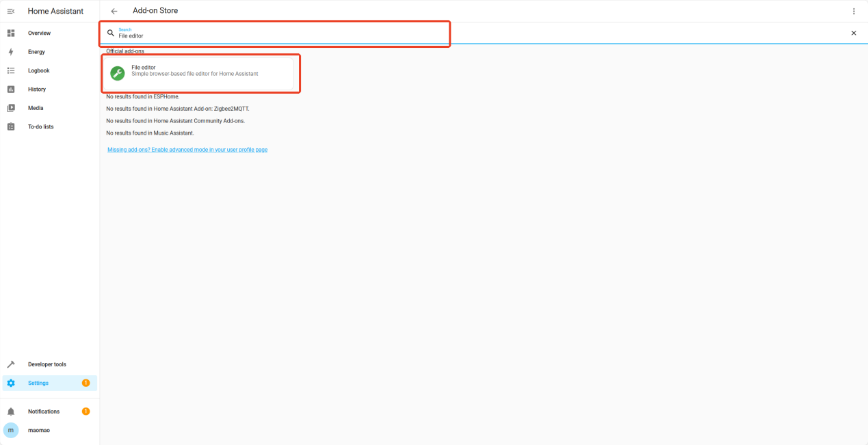Open Notifications in the sidebar
Image resolution: width=868 pixels, height=445 pixels.
point(50,412)
